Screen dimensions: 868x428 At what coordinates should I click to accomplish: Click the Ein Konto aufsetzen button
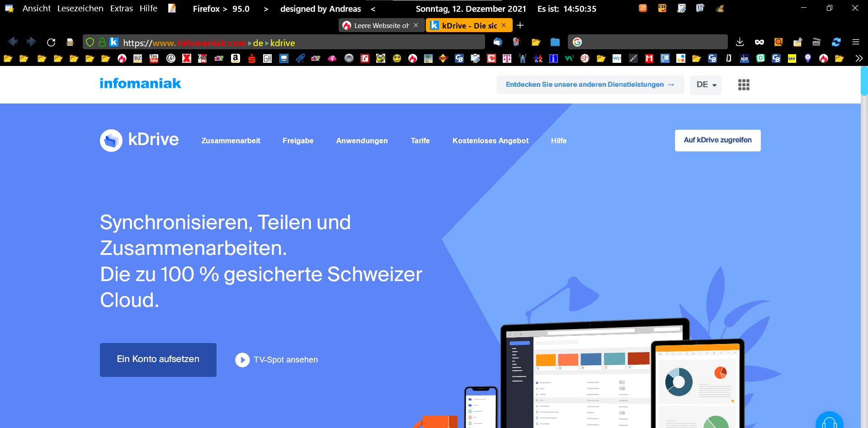pyautogui.click(x=158, y=360)
